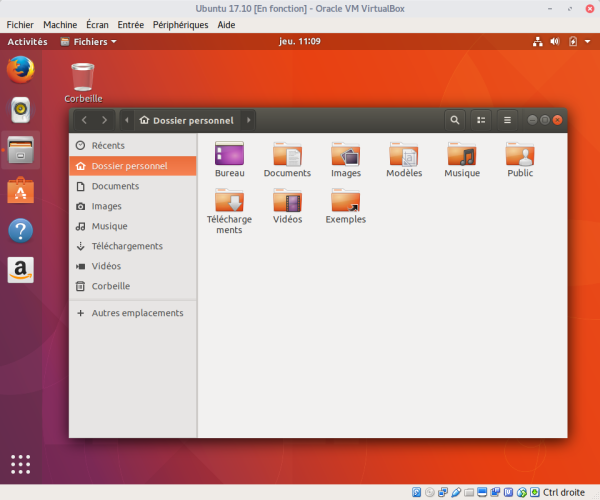Launch Firefox from the dock
This screenshot has width=600, height=500.
point(20,70)
